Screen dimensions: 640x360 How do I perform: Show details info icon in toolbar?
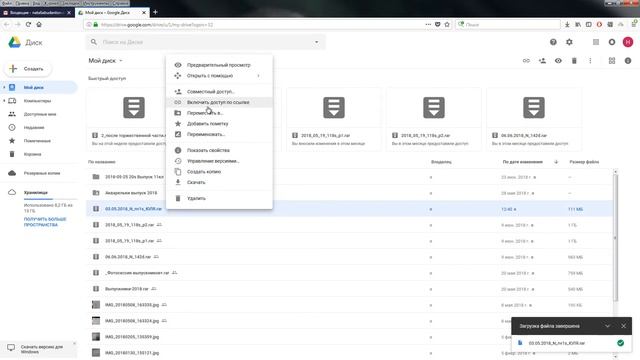pos(628,61)
